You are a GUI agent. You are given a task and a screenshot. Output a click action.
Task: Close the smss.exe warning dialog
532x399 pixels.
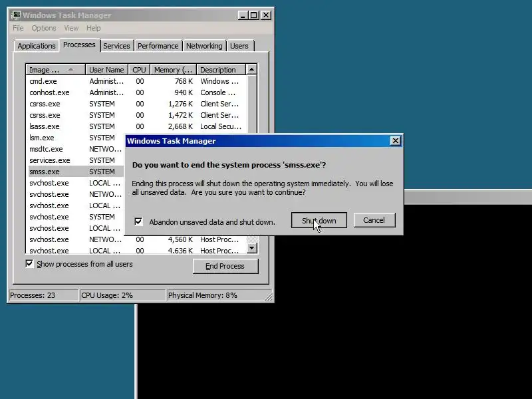pyautogui.click(x=395, y=141)
